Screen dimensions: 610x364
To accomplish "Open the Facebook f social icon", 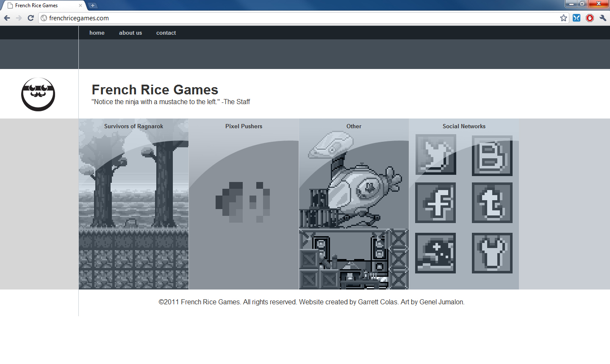I will 435,203.
